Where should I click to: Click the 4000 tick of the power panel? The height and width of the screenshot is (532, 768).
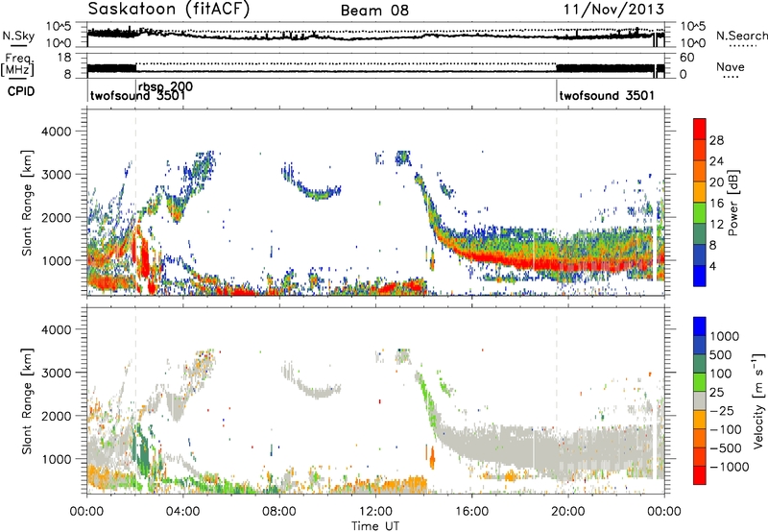click(x=56, y=132)
